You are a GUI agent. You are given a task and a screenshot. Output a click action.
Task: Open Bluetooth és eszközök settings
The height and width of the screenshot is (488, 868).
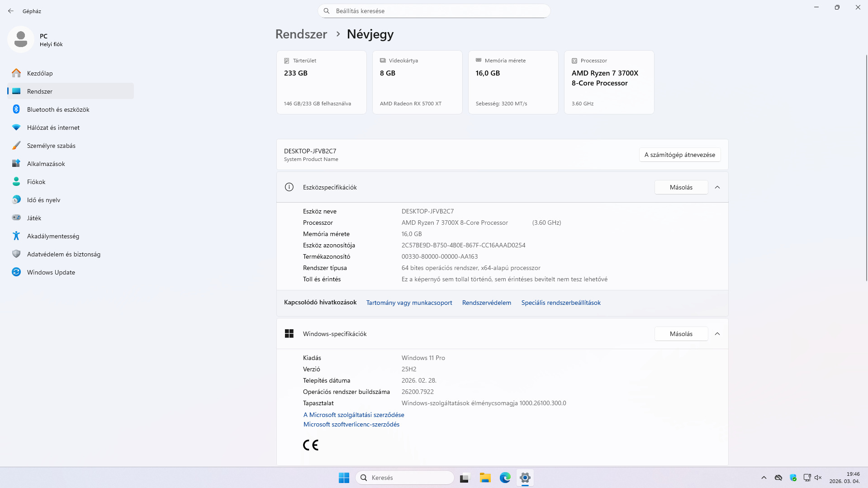[x=71, y=109]
